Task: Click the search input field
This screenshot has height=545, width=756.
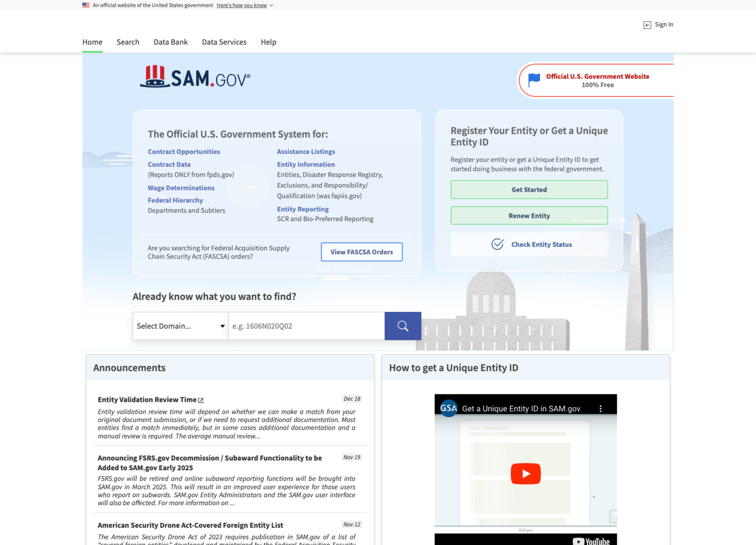Action: [306, 326]
